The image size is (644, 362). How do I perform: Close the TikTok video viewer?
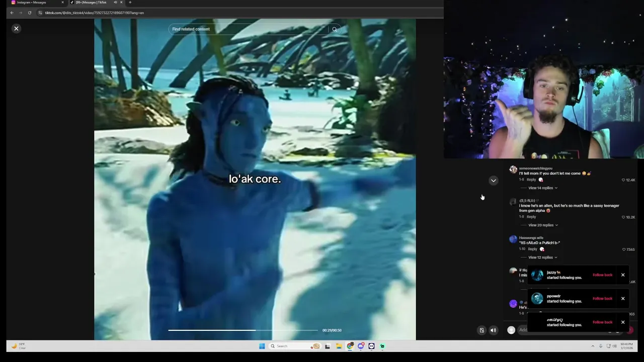16,29
